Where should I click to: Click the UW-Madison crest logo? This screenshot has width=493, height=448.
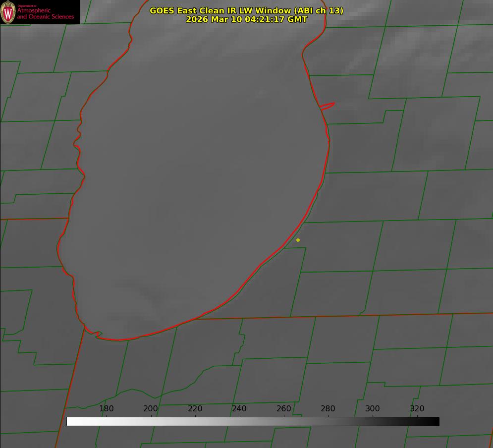pos(8,12)
